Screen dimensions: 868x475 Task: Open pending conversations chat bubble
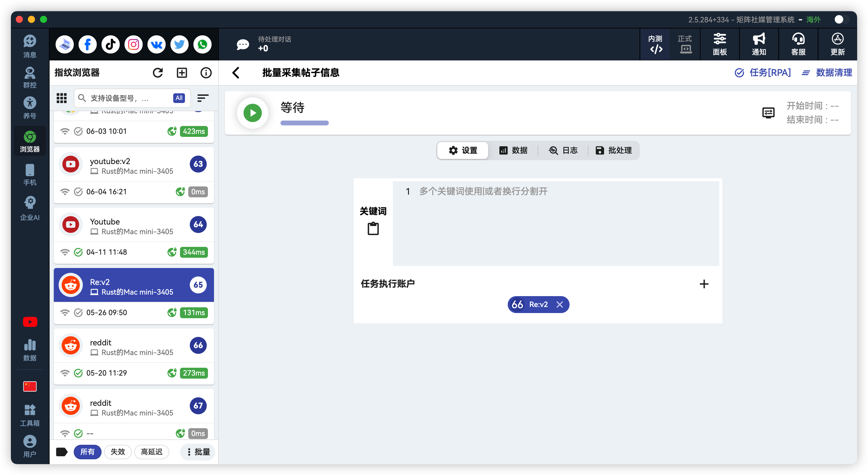click(243, 44)
